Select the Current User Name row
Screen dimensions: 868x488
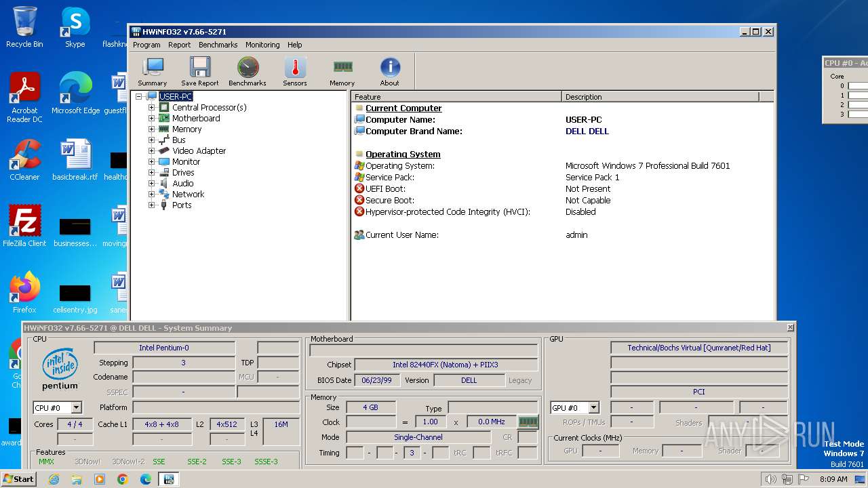[563, 235]
